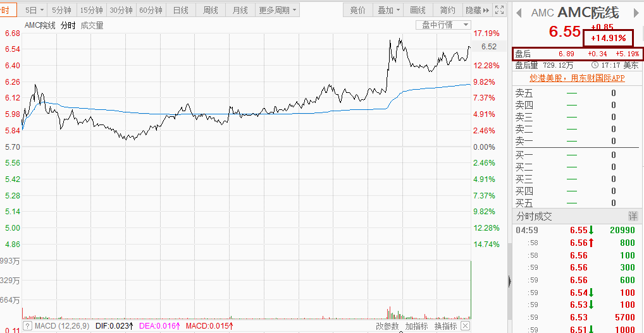Image resolution: width=644 pixels, height=333 pixels.
Task: Click the 炒港美股，用东财国际APP link
Action: [576, 78]
